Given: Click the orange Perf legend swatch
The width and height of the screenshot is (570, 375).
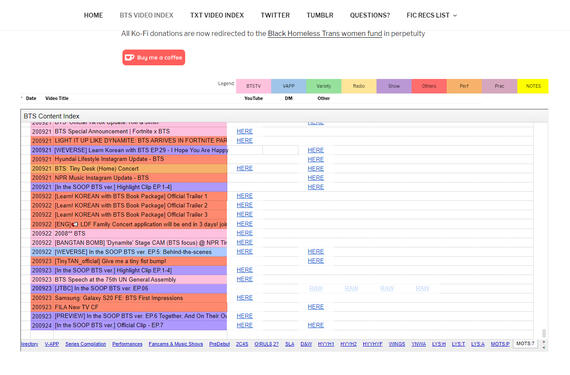Looking at the screenshot, I should point(464,86).
